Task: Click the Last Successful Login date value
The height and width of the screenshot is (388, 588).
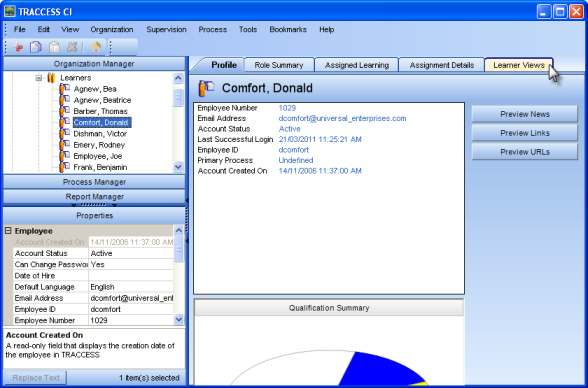Action: 320,139
